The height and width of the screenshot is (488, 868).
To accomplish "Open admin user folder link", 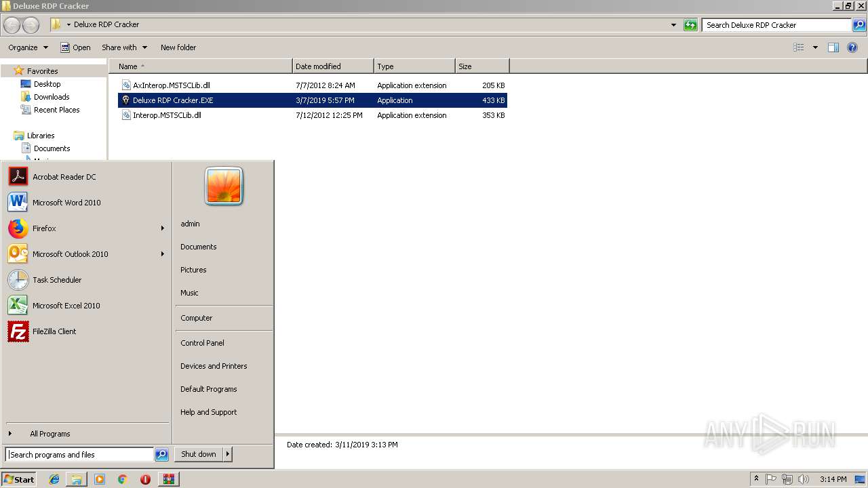I will coord(190,224).
